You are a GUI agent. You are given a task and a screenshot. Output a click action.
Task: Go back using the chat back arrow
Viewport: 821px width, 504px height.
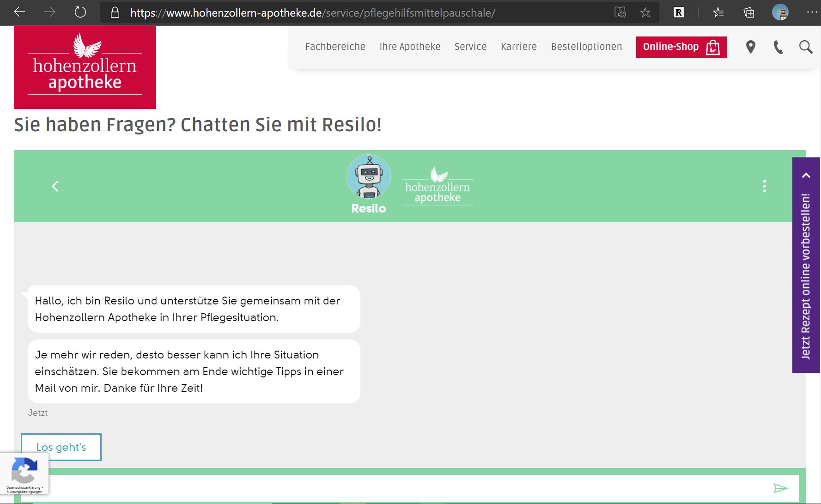tap(55, 186)
